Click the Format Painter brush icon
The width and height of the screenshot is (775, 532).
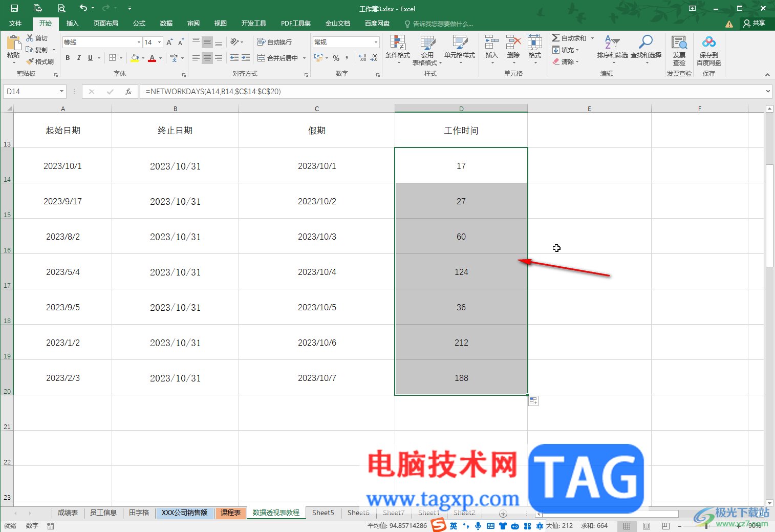[x=30, y=61]
